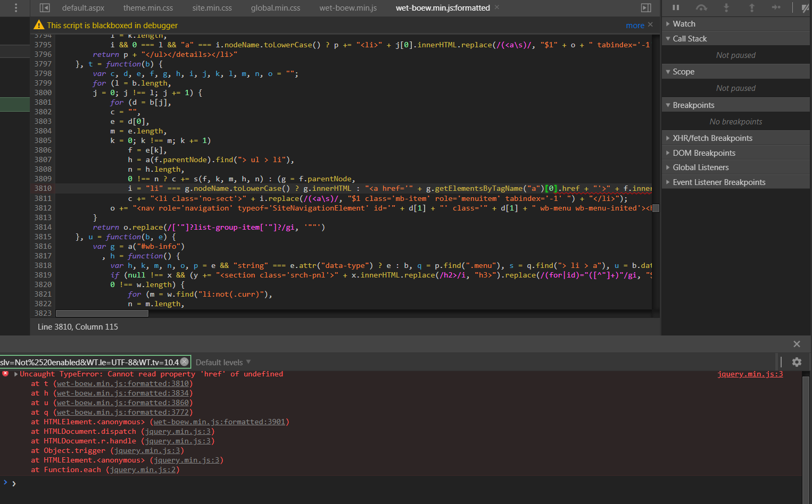
Task: Switch to wet-boew.min.js tab
Action: [348, 8]
